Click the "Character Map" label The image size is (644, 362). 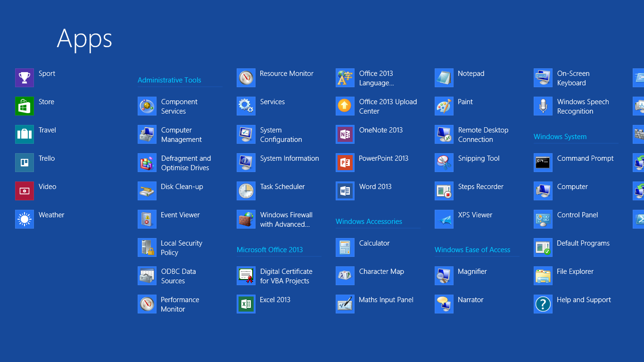pyautogui.click(x=381, y=272)
